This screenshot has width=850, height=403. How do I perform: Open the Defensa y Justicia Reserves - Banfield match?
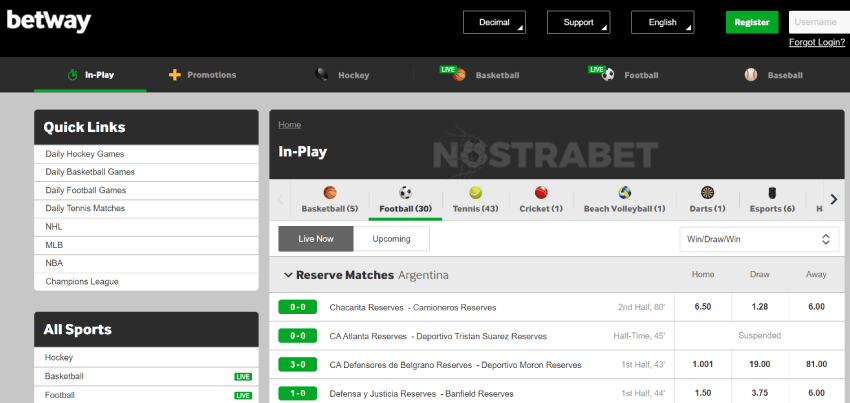421,393
